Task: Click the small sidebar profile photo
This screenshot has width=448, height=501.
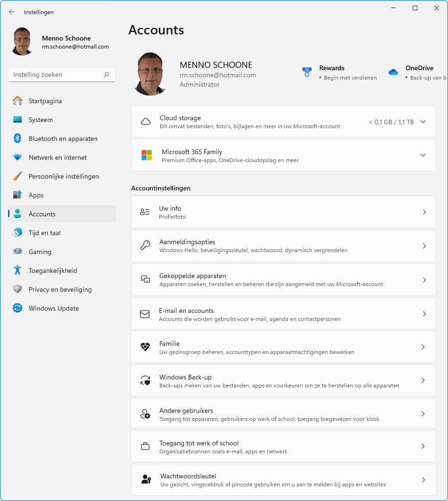Action: tap(22, 41)
